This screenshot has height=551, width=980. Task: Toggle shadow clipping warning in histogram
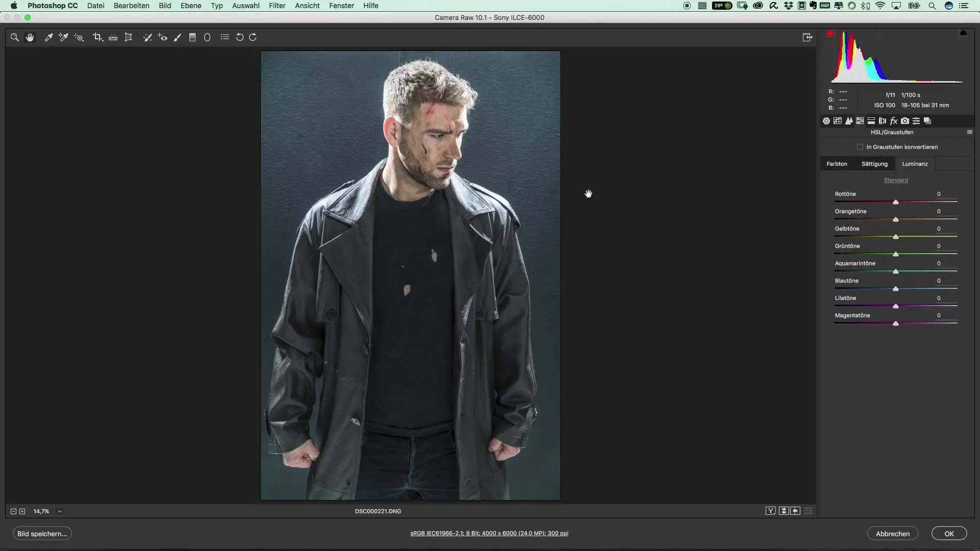click(x=830, y=33)
